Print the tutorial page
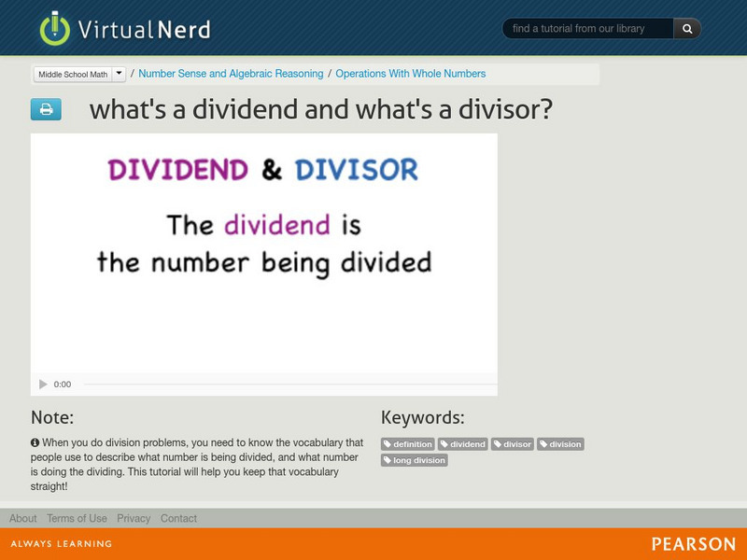Viewport: 747px width, 560px height. [x=46, y=110]
